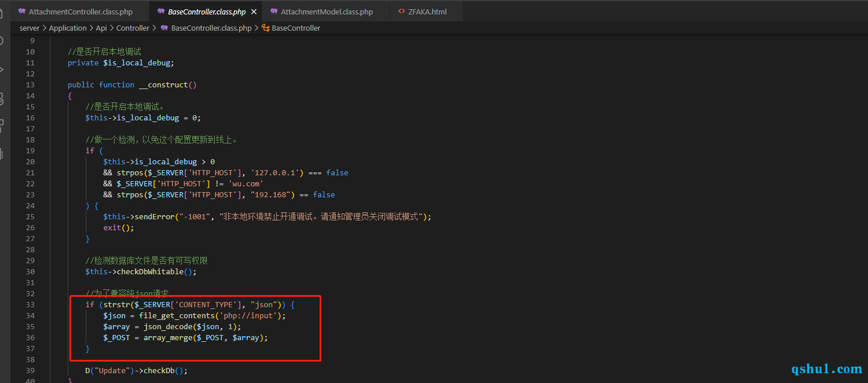Click the strstr function call on line 33
Viewport: 868px width, 383px height.
(x=116, y=304)
